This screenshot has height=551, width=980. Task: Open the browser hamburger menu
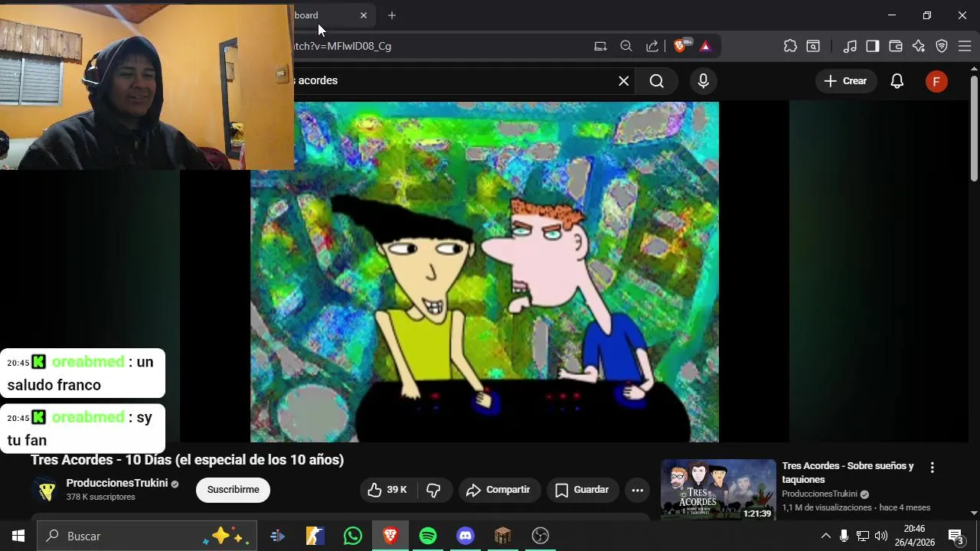[965, 46]
